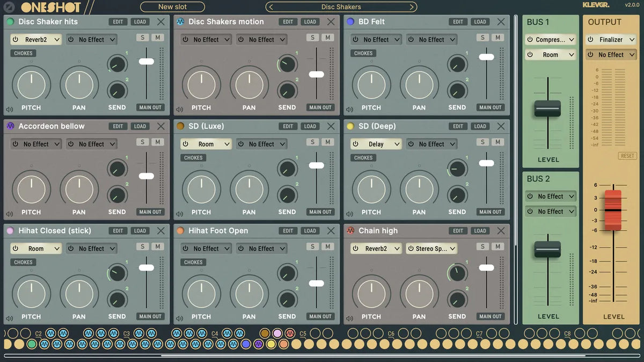Remove the SD (Luxe) slot with X icon
The height and width of the screenshot is (362, 644).
[x=331, y=126]
